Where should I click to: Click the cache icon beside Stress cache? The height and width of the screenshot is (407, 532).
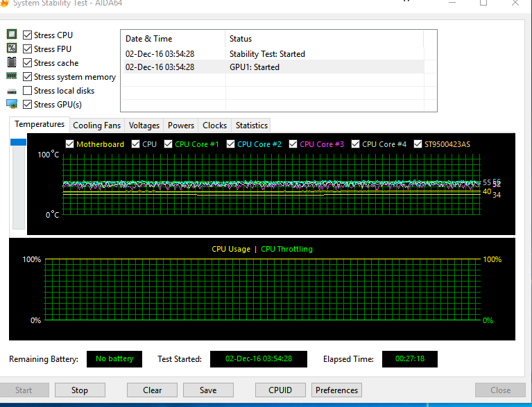[x=11, y=62]
